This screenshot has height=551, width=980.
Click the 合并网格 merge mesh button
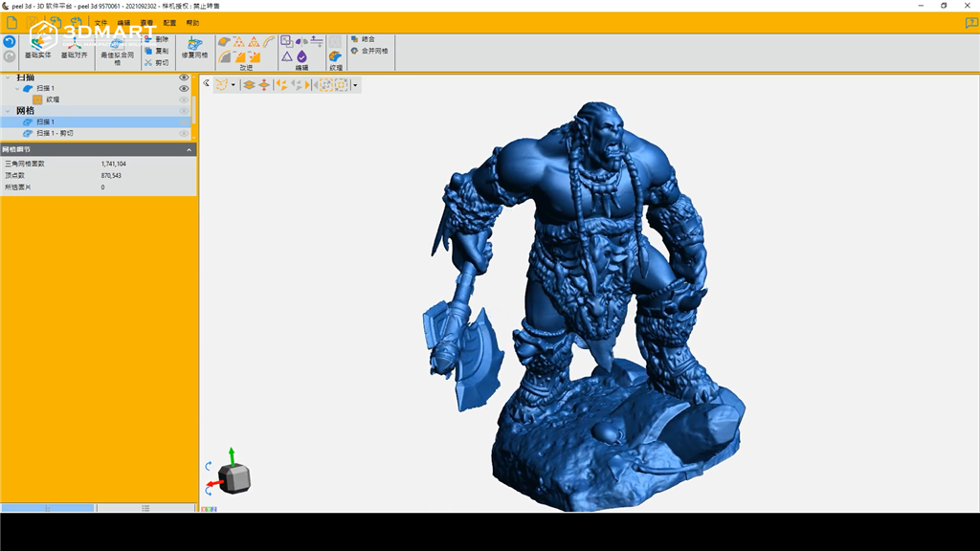point(369,51)
